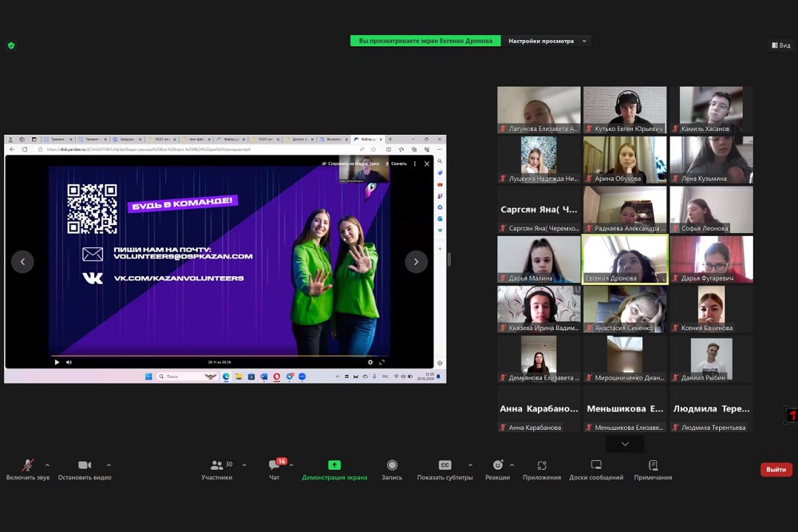Toggle camera with Остановить видео
The width and height of the screenshot is (798, 532).
click(x=85, y=465)
